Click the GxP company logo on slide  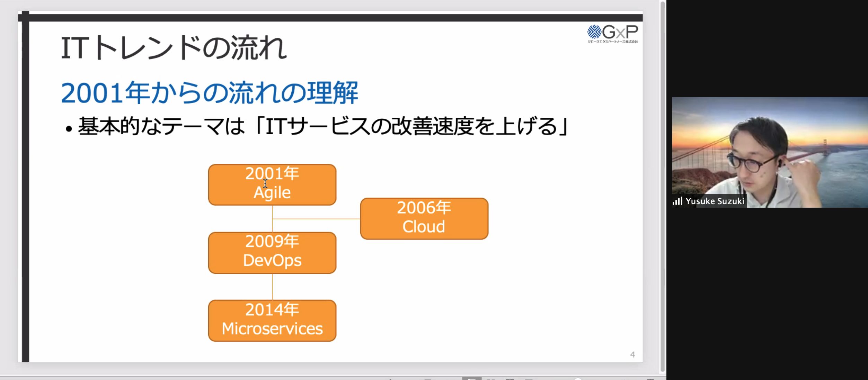[612, 34]
